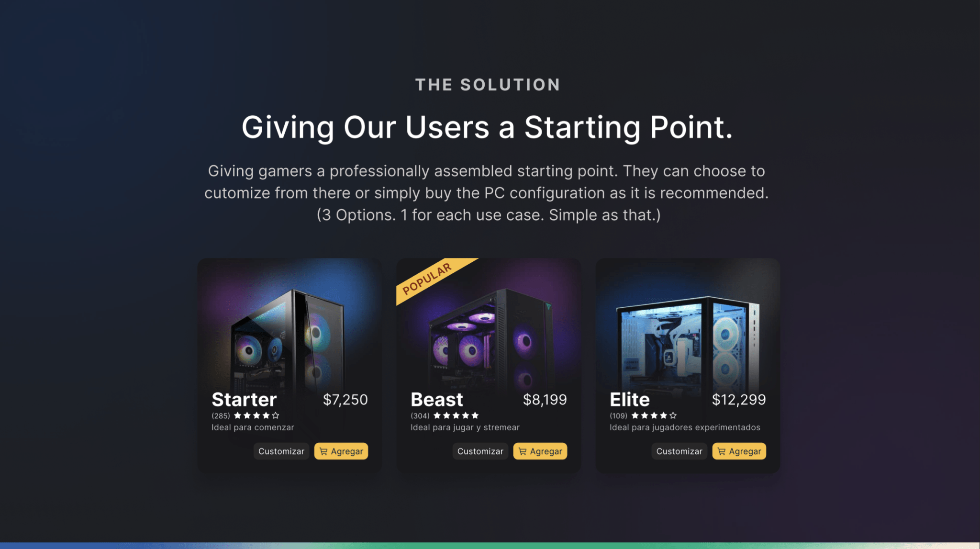Add the Beast PC with Agregar
The width and height of the screenshot is (980, 549).
tap(540, 451)
